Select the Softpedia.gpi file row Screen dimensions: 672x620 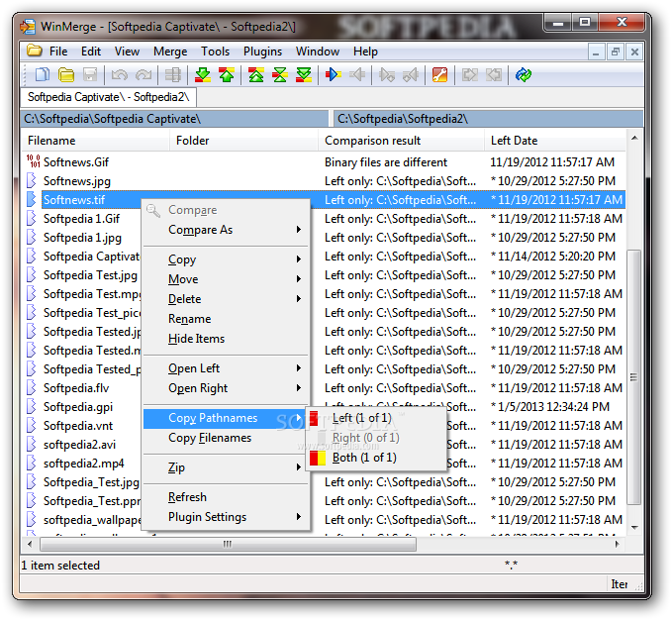tap(324, 407)
